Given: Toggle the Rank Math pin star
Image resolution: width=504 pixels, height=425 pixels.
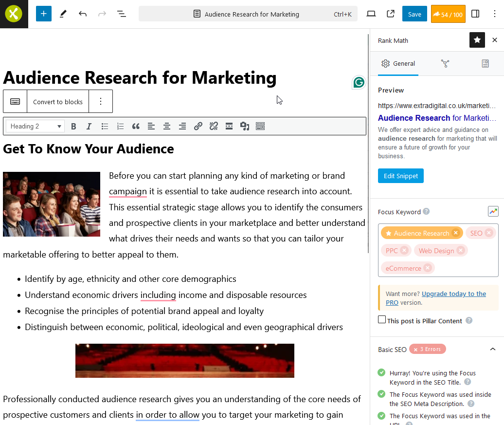Looking at the screenshot, I should (x=477, y=40).
